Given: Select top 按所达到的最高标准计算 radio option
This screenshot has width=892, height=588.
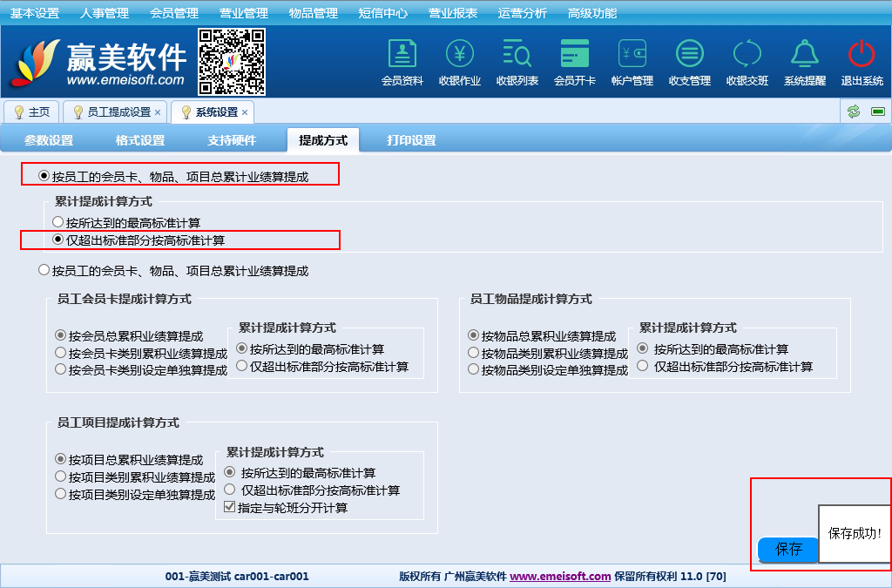Looking at the screenshot, I should coord(58,222).
